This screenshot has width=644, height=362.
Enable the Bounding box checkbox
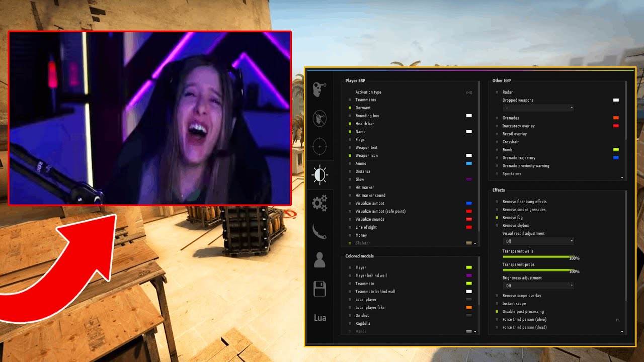(x=350, y=116)
